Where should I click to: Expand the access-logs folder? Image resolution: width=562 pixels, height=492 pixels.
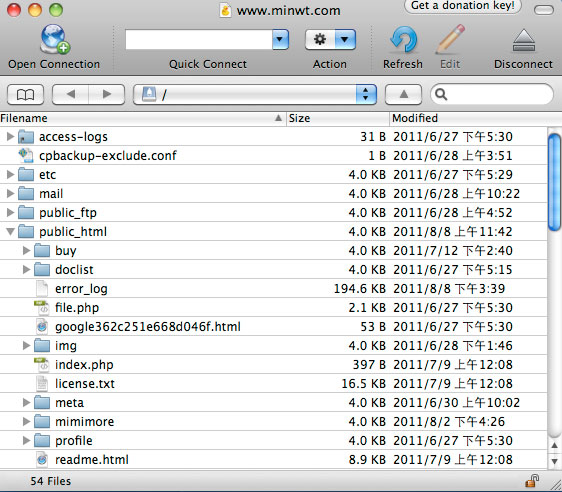tap(10, 137)
